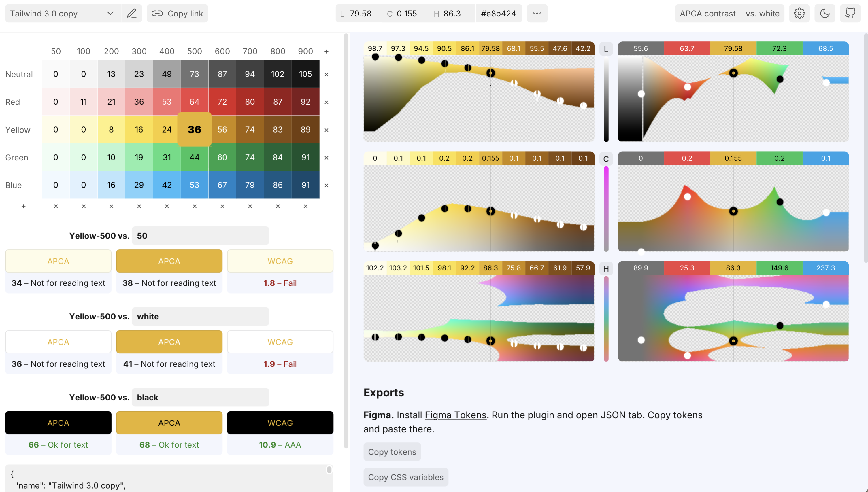Click the Copy link button
Screen dimensions: 868x492
tap(177, 14)
